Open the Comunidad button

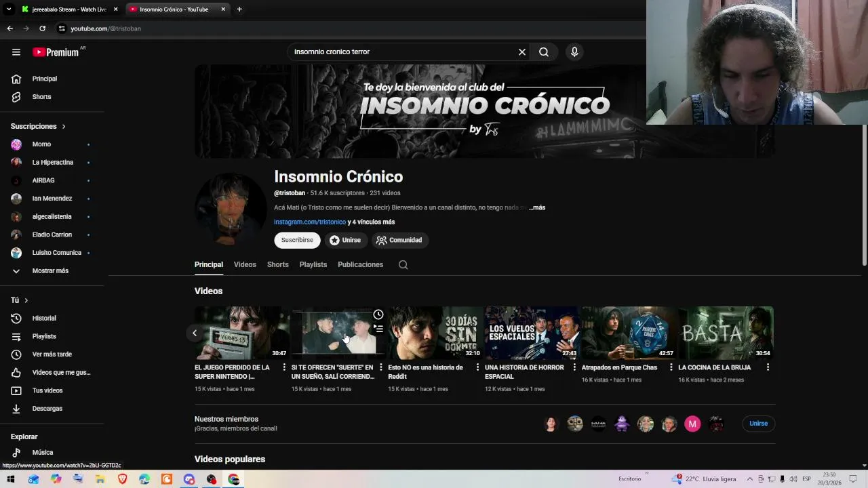tap(399, 240)
